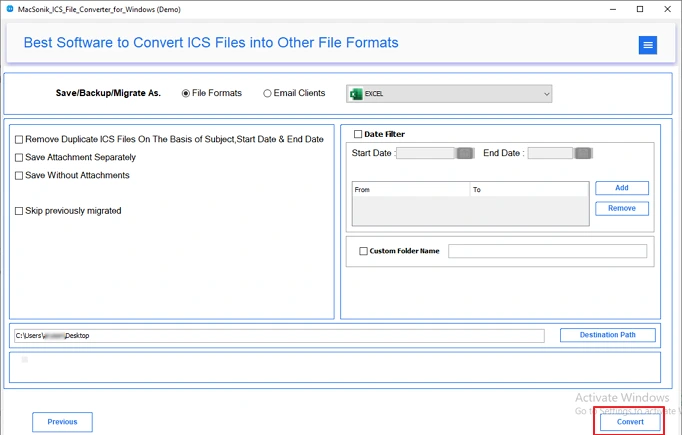Check Save Without Attachments
The height and width of the screenshot is (435, 682).
pyautogui.click(x=19, y=176)
